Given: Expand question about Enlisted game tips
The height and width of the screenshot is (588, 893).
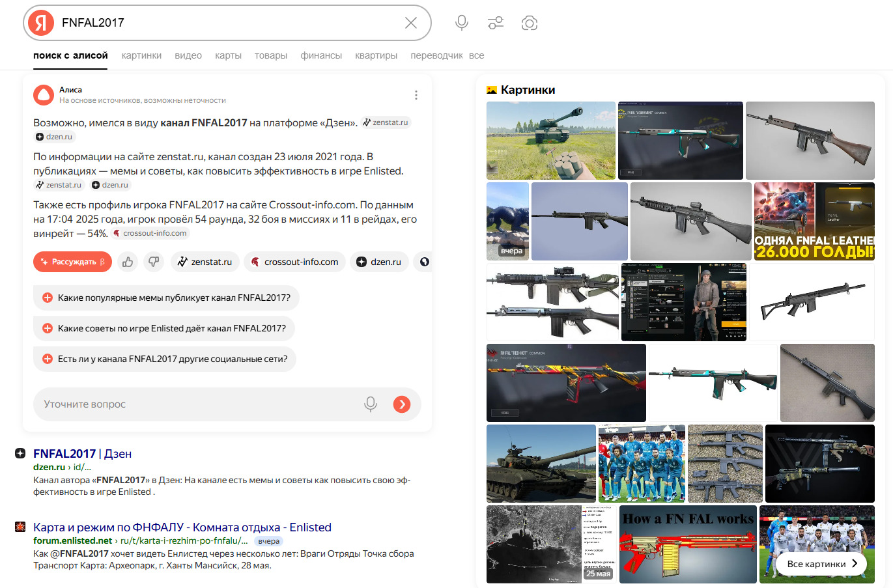Looking at the screenshot, I should pos(164,328).
